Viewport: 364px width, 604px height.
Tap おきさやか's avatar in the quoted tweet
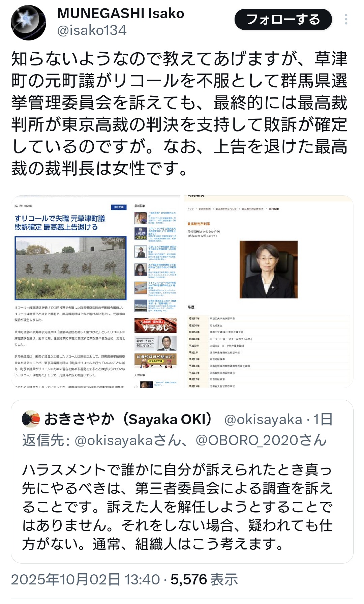pyautogui.click(x=31, y=419)
